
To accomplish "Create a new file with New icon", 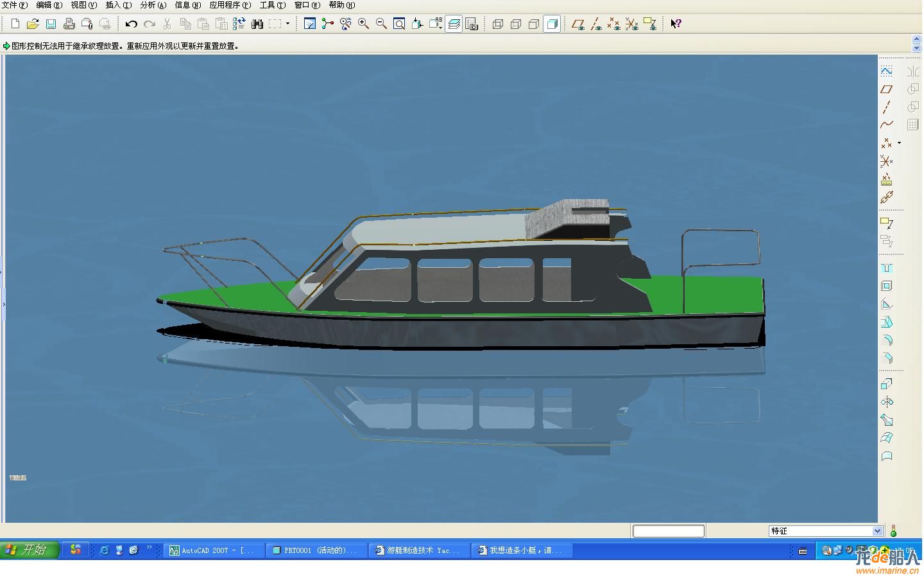I will coord(15,24).
